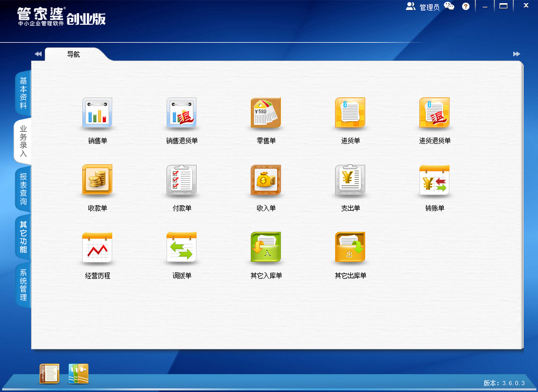Open the 系统管理 side tab
538x392 pixels.
pos(23,285)
